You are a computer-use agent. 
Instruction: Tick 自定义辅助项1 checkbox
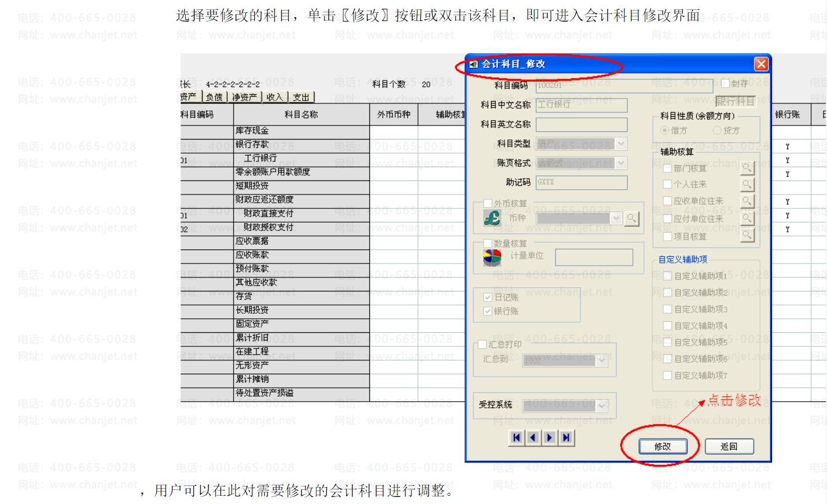(667, 276)
